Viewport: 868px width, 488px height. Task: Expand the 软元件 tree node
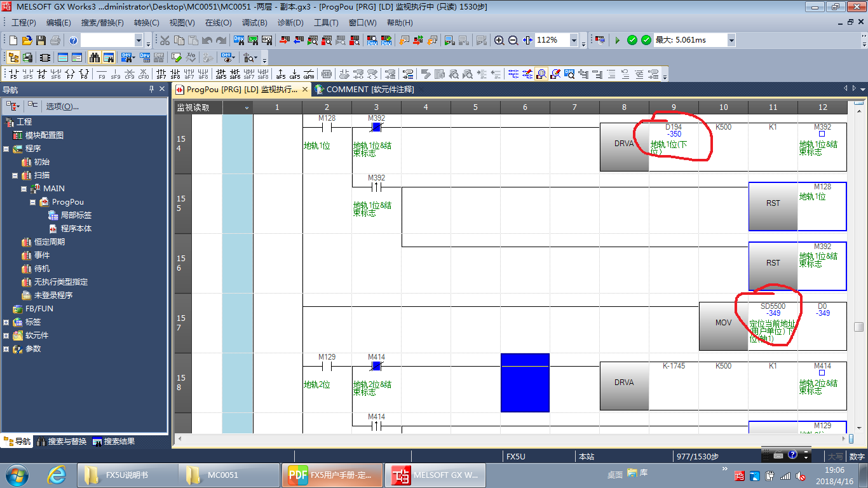pyautogui.click(x=6, y=335)
